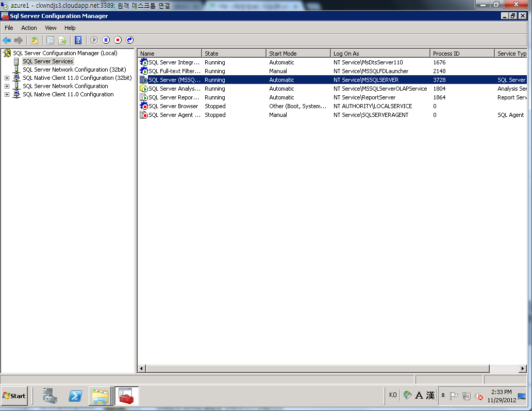Open Help from the toolbar question-mark icon
The height and width of the screenshot is (411, 532).
point(78,40)
